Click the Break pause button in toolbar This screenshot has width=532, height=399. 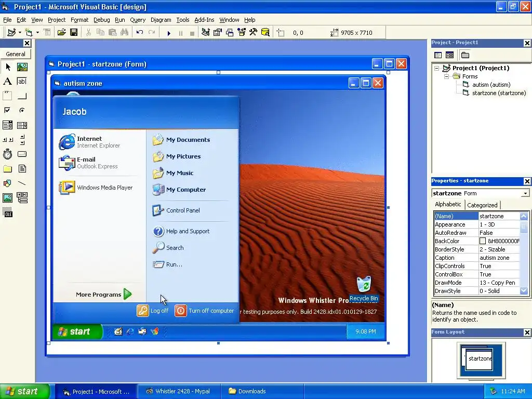180,33
